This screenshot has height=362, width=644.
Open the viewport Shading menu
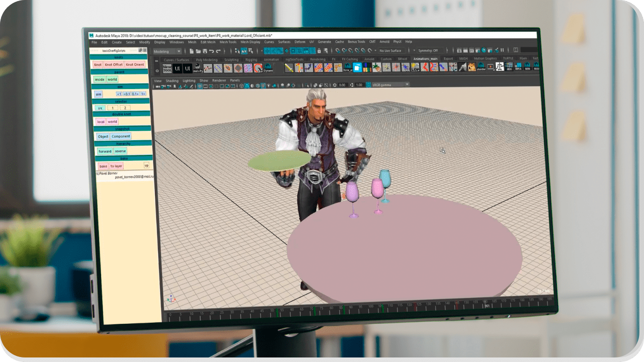tap(172, 80)
